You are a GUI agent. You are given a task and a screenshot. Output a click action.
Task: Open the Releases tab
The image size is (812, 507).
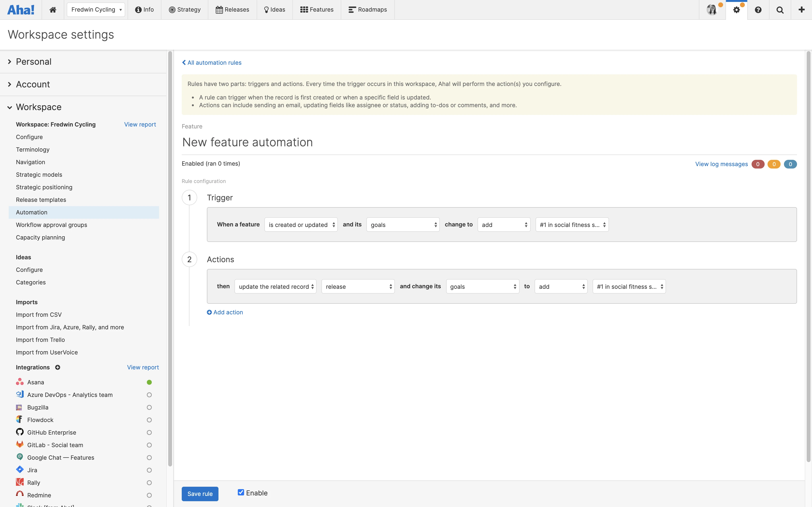pyautogui.click(x=232, y=10)
